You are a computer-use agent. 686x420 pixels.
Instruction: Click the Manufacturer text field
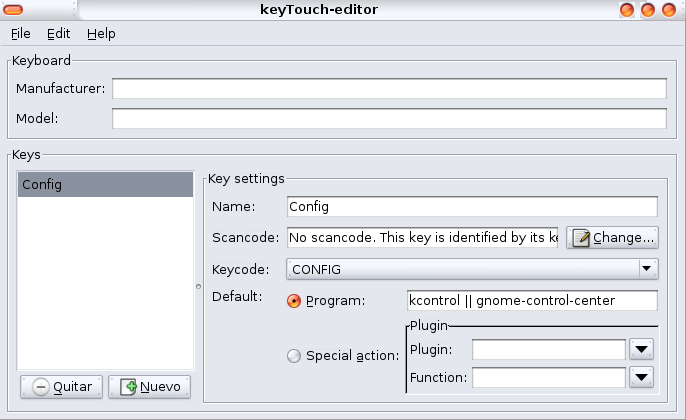click(389, 89)
